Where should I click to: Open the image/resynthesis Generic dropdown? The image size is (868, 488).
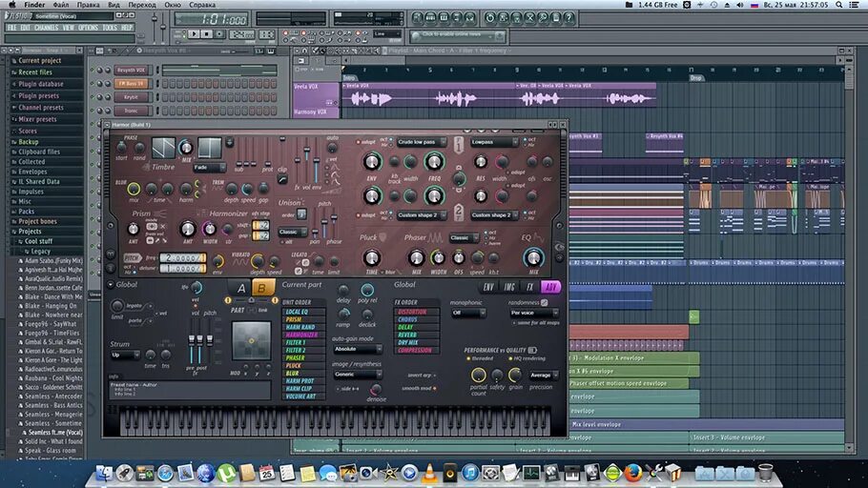coord(357,375)
